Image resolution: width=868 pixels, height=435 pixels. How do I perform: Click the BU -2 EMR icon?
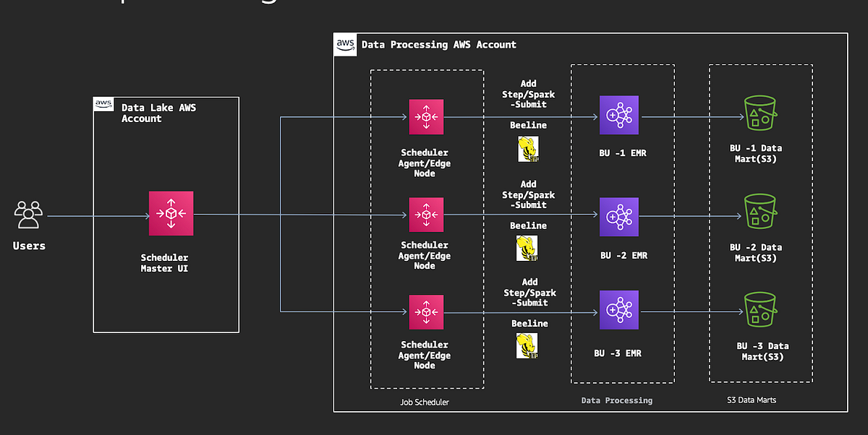[619, 216]
